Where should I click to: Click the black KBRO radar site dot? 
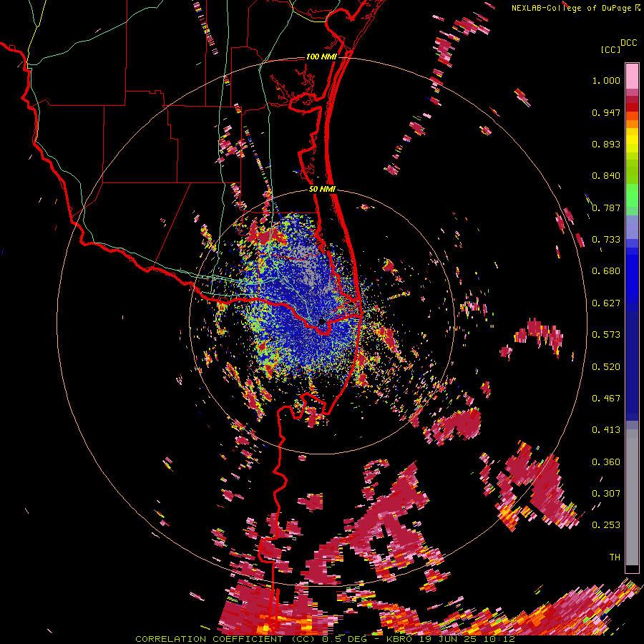322,321
